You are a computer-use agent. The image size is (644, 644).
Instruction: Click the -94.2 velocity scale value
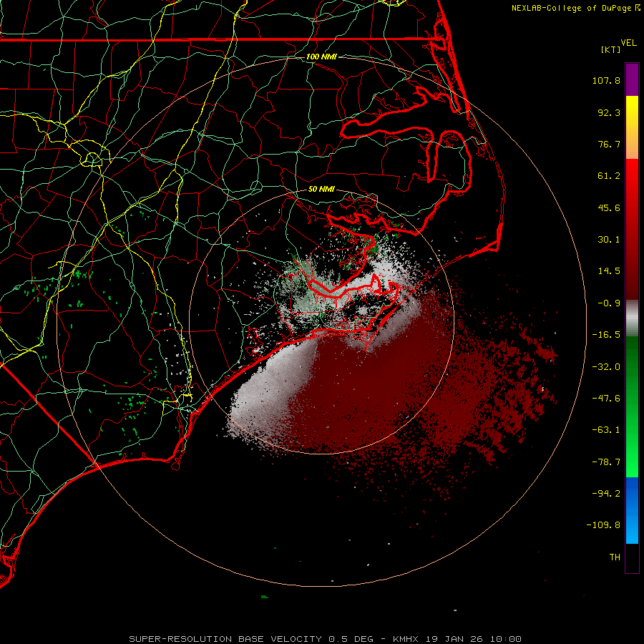(x=606, y=493)
